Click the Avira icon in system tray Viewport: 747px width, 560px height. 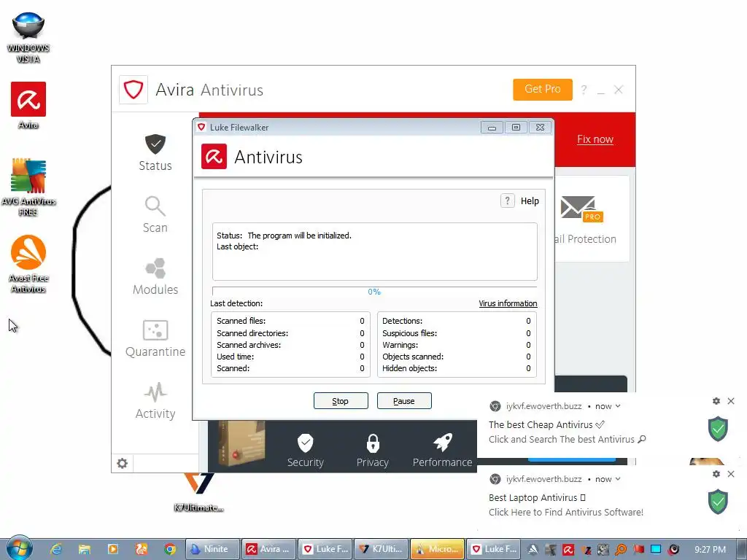[568, 550]
